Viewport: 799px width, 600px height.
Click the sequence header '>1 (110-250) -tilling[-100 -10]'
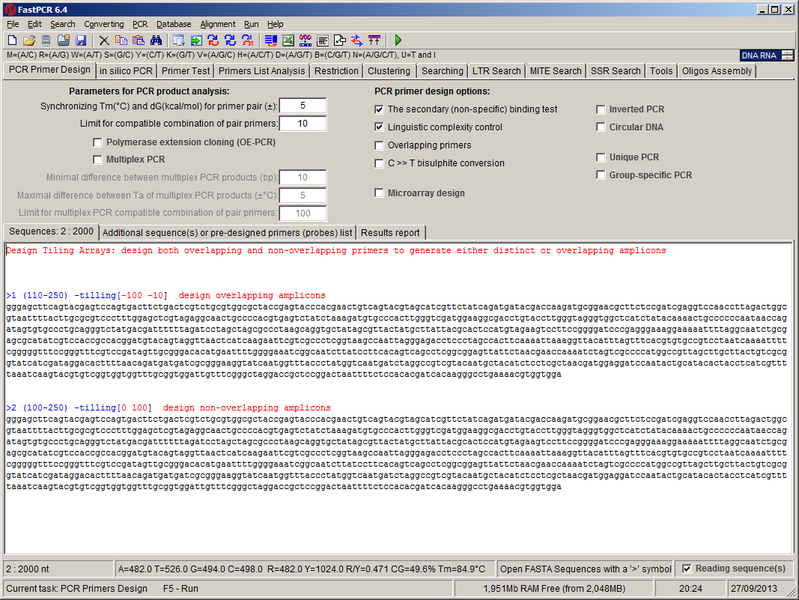pyautogui.click(x=87, y=295)
